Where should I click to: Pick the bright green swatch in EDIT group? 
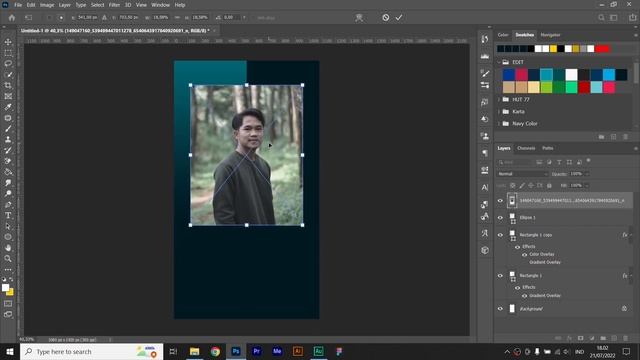571,87
